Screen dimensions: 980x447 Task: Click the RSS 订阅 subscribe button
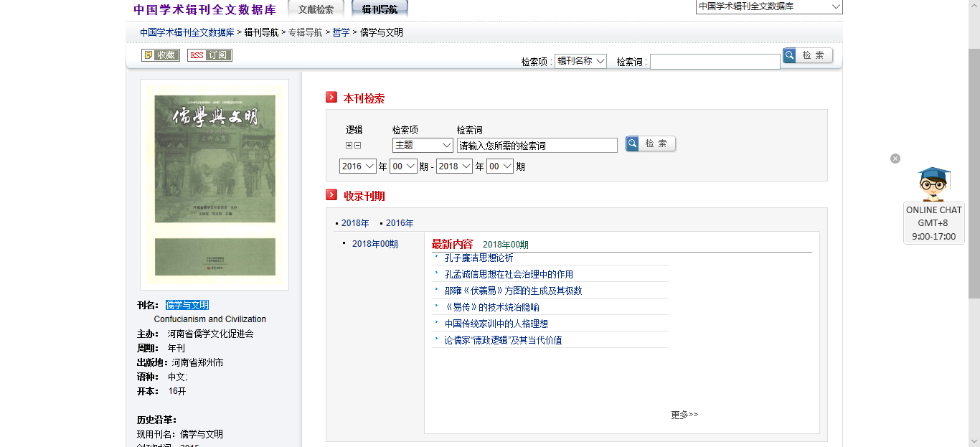(x=209, y=55)
